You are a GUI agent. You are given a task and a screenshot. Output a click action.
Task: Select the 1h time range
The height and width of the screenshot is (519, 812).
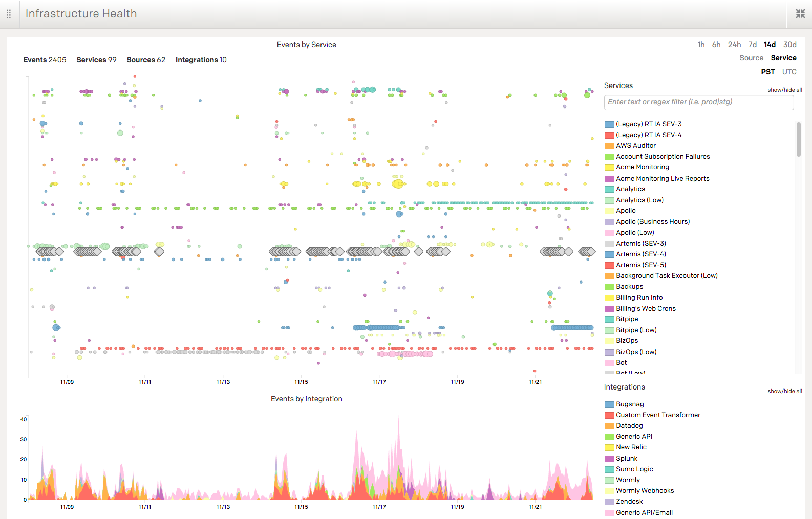(701, 45)
